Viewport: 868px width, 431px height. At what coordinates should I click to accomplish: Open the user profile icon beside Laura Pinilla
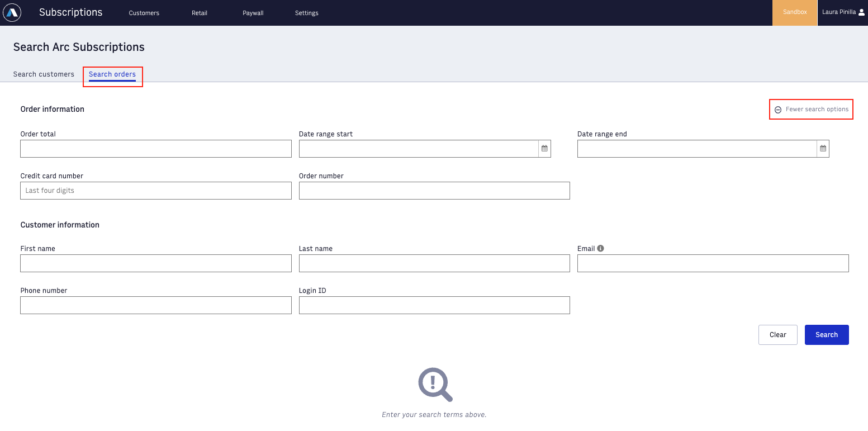click(861, 12)
